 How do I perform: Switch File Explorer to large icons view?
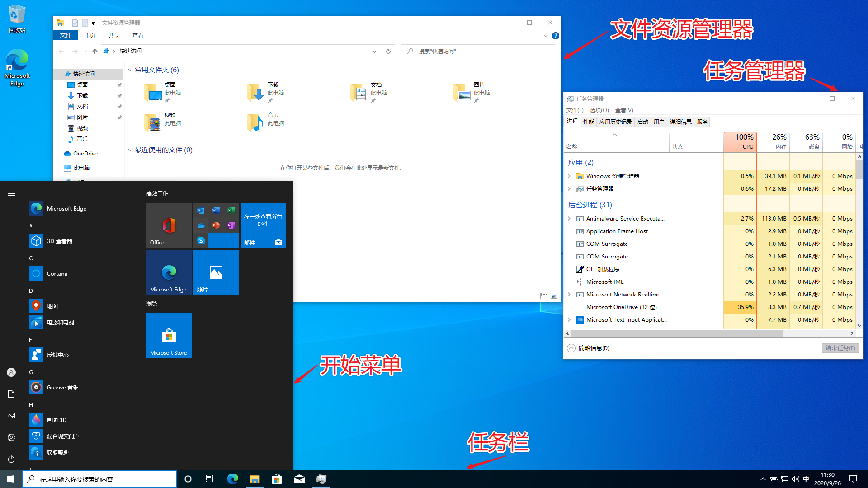554,296
